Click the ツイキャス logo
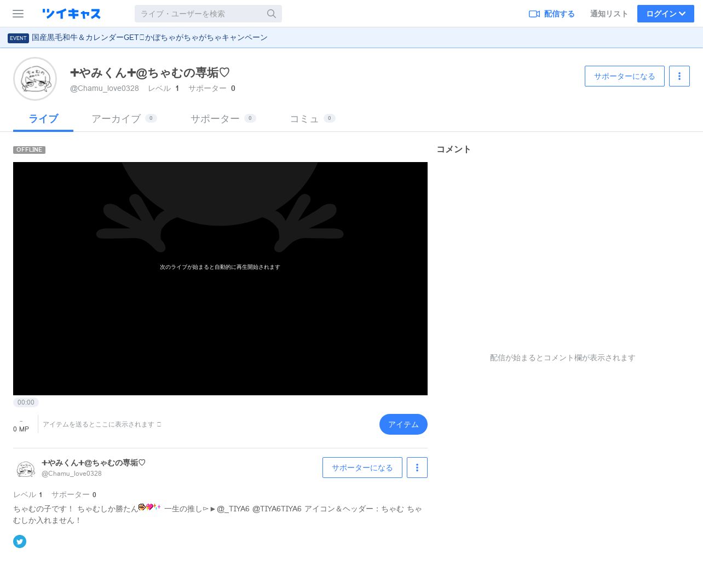The image size is (703, 588). [72, 14]
